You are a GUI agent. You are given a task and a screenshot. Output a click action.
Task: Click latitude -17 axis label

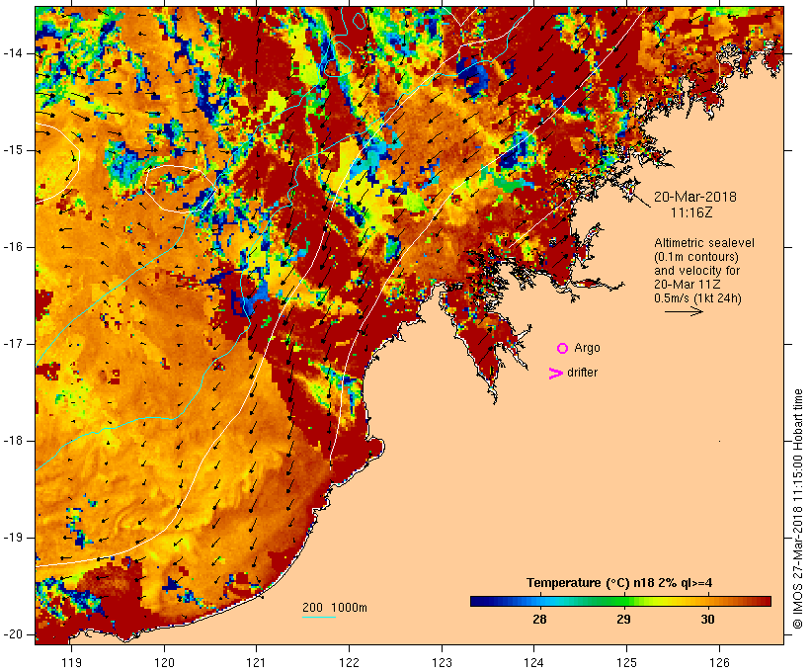[15, 344]
